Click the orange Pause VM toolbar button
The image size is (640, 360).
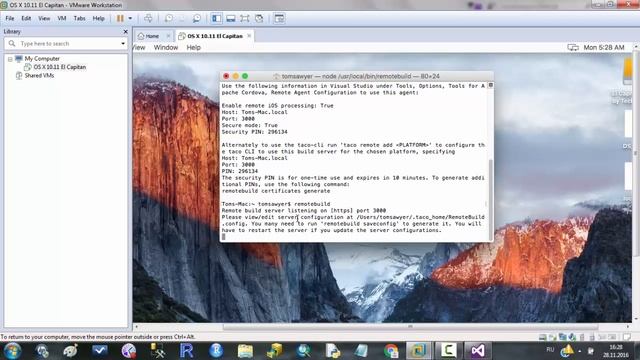(120, 18)
